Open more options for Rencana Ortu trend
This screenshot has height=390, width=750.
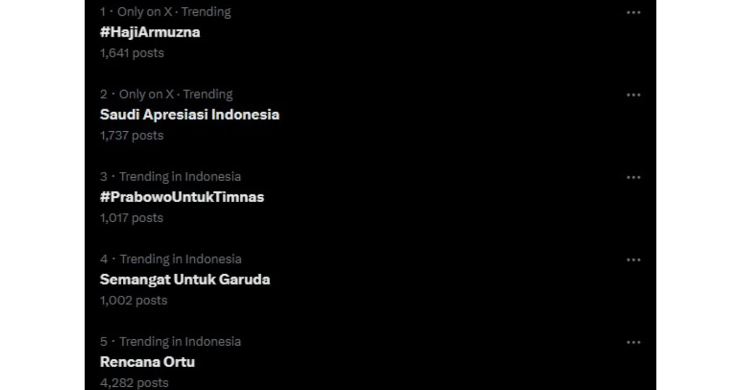[633, 343]
